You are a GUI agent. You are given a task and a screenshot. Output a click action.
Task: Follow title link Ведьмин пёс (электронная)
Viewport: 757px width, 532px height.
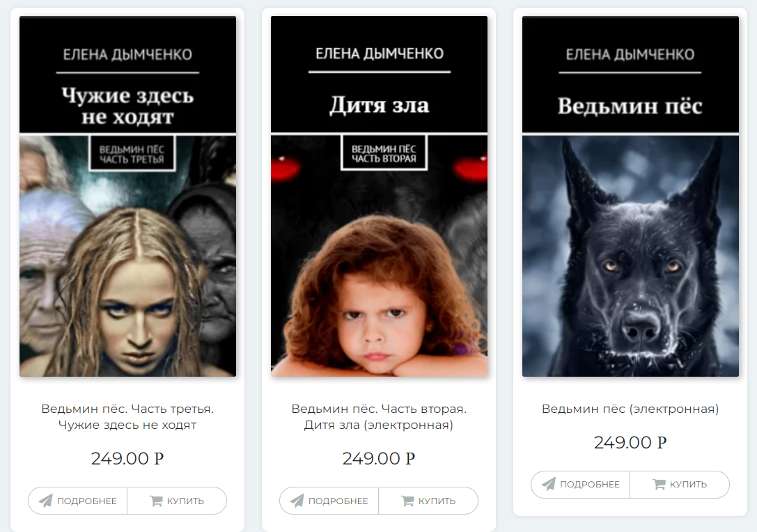click(x=630, y=409)
